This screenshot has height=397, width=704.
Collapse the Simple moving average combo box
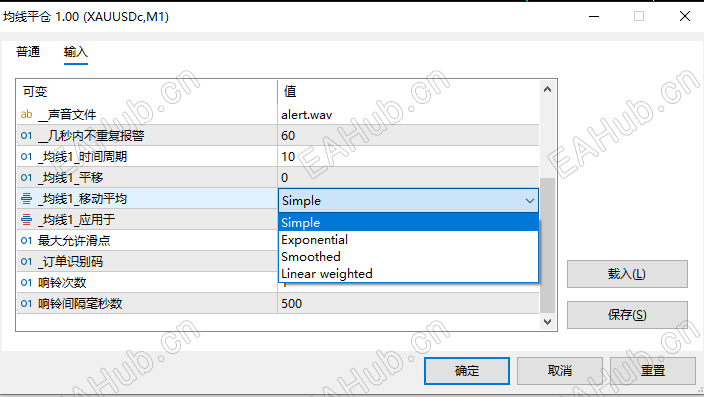tap(530, 201)
